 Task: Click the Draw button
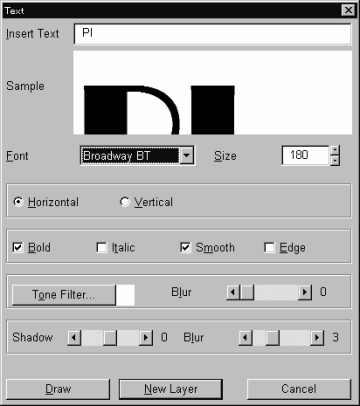click(58, 389)
